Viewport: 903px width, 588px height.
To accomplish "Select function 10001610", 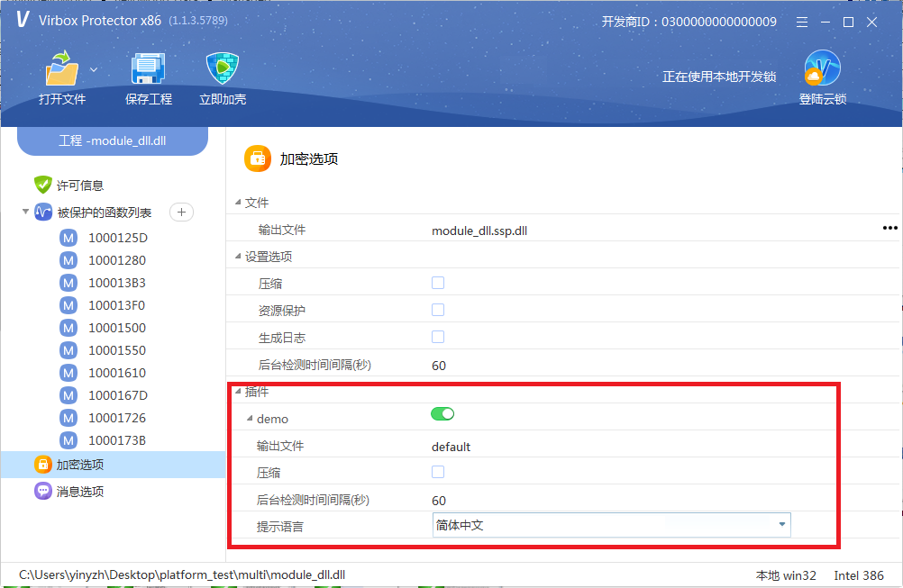I will (117, 372).
